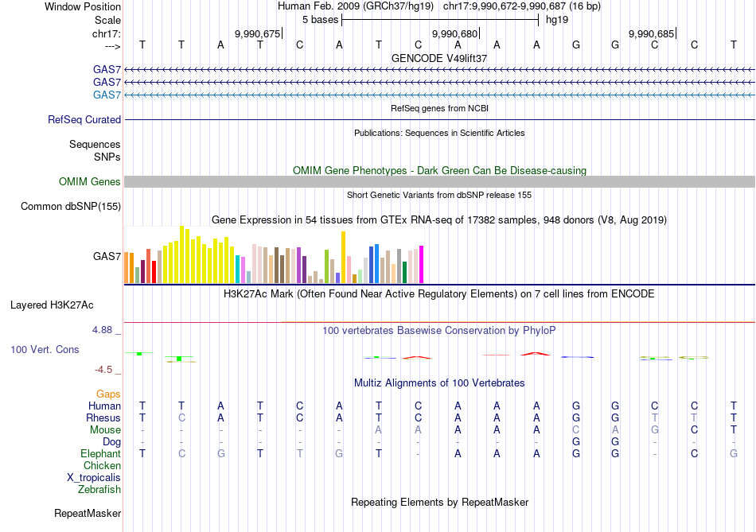Click the OMIM Genes label

(90, 181)
